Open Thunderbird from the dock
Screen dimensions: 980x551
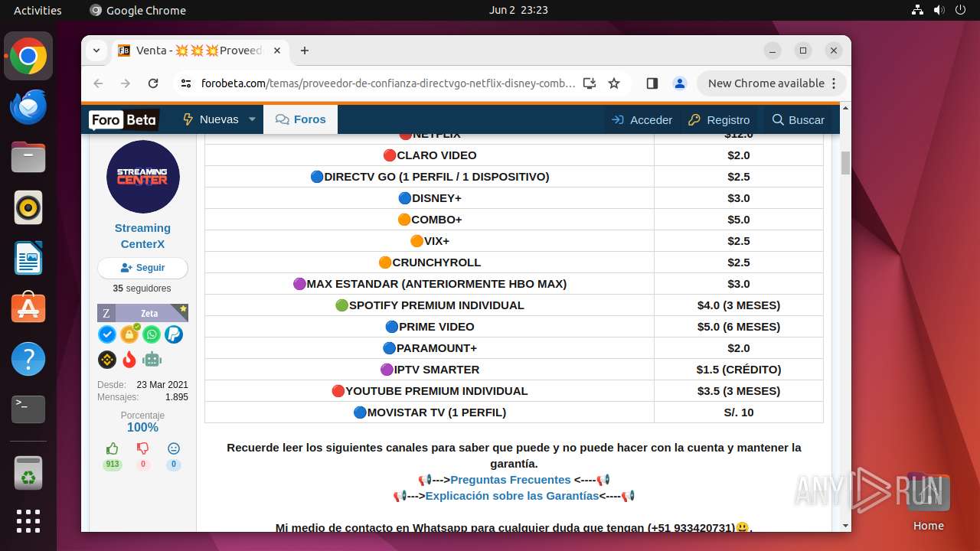[x=28, y=107]
